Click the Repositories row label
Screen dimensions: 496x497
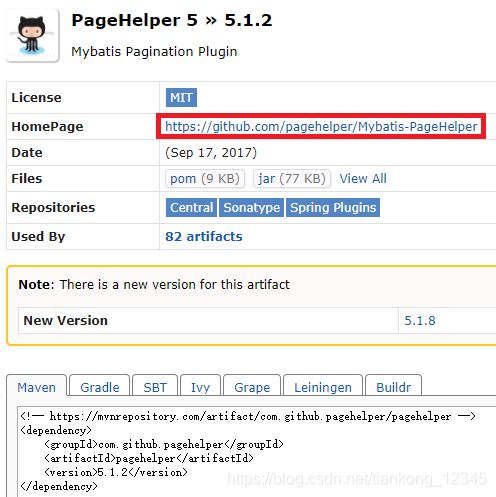(x=53, y=208)
